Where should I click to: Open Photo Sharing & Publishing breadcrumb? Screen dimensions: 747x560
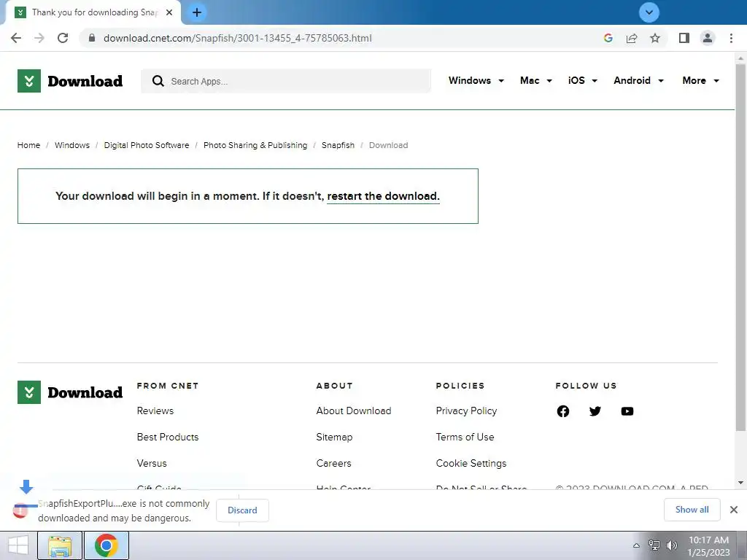point(255,145)
